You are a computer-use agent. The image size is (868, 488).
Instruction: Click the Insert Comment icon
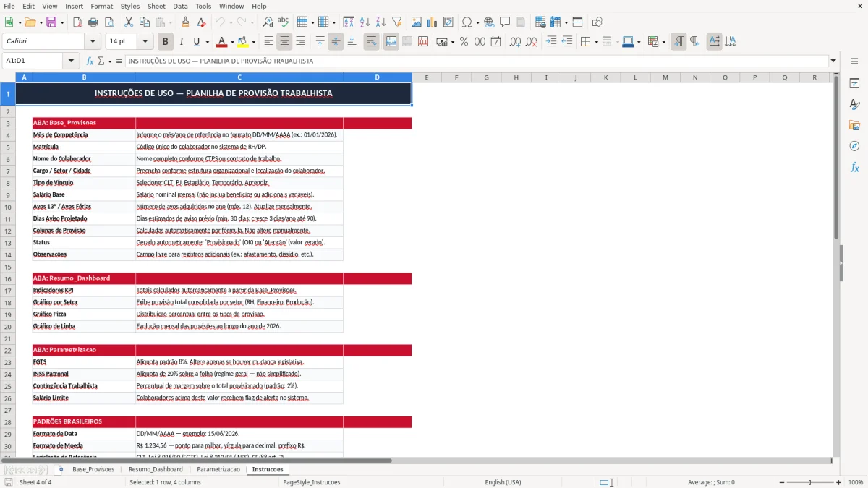pyautogui.click(x=505, y=22)
